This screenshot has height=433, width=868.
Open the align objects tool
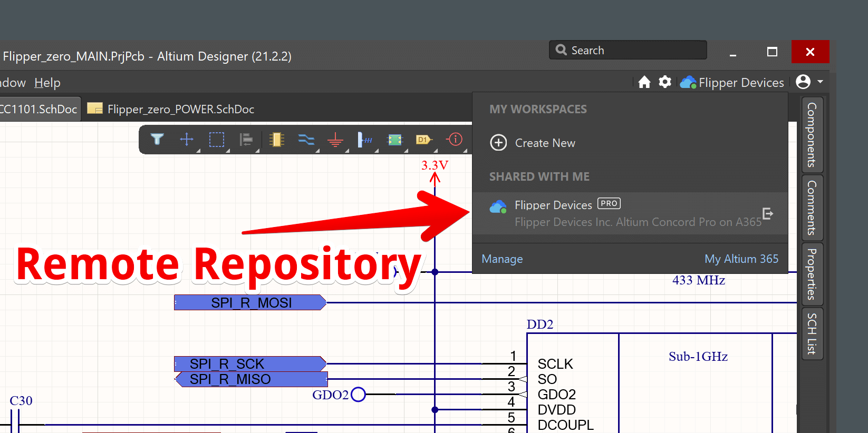coord(246,140)
